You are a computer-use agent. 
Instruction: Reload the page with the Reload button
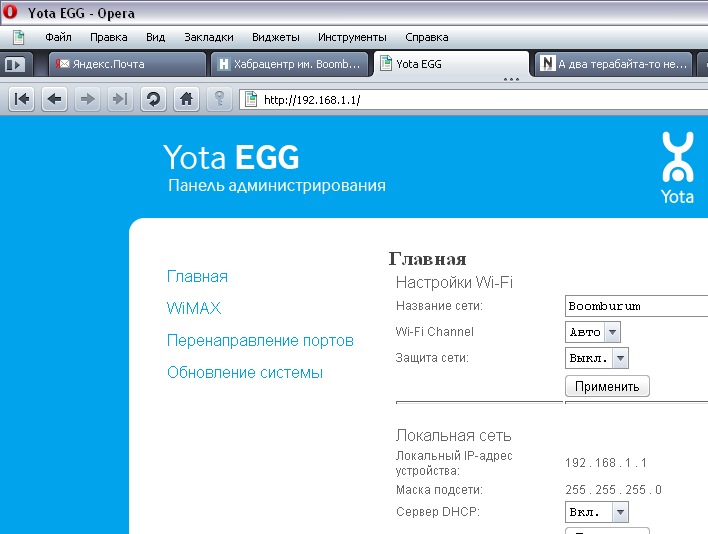[154, 99]
